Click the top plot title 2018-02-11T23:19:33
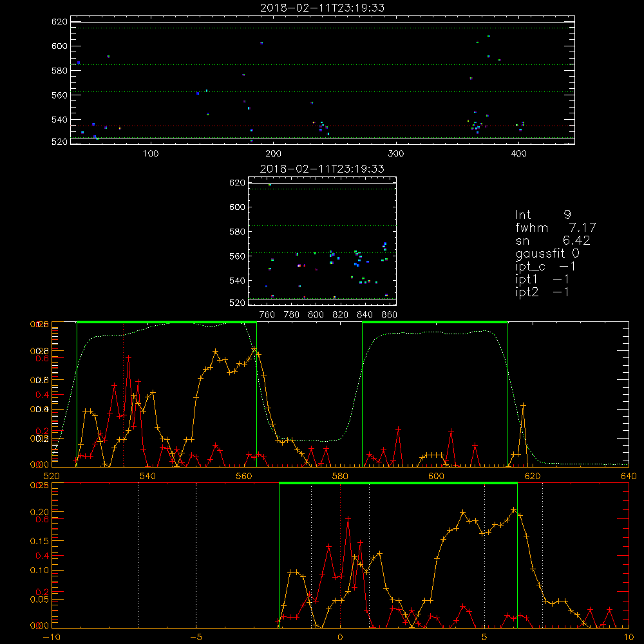The height and width of the screenshot is (644, 644). [x=323, y=8]
